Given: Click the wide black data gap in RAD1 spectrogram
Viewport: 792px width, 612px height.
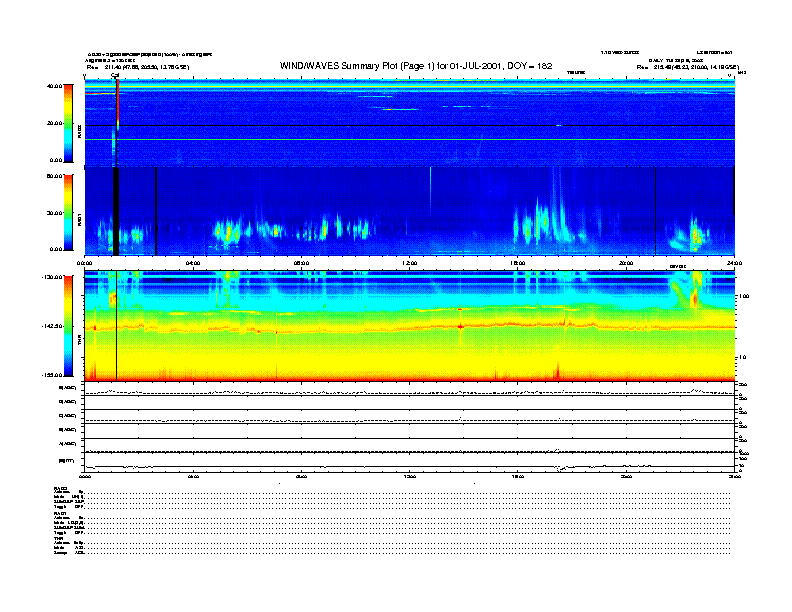Looking at the screenshot, I should [116, 211].
